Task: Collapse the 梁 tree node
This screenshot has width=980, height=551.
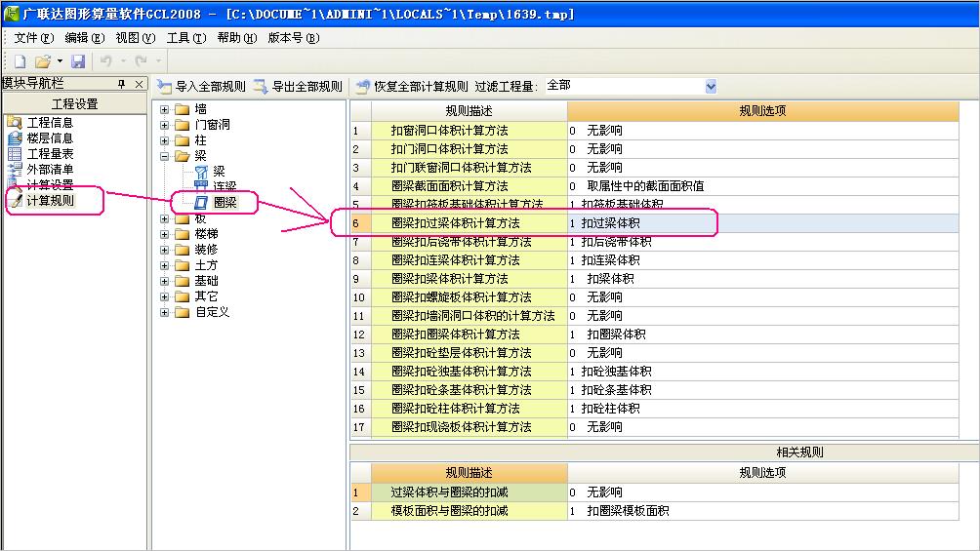Action: click(164, 156)
